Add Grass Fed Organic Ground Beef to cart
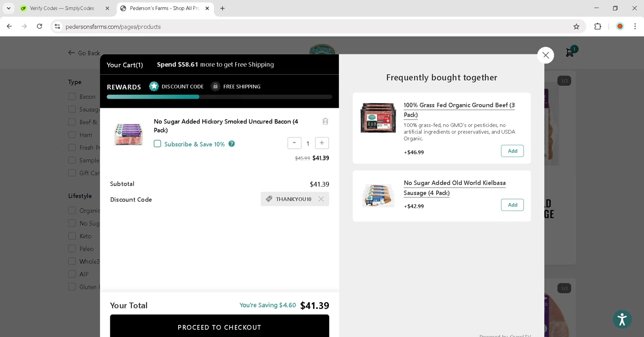This screenshot has width=644, height=337. point(512,151)
